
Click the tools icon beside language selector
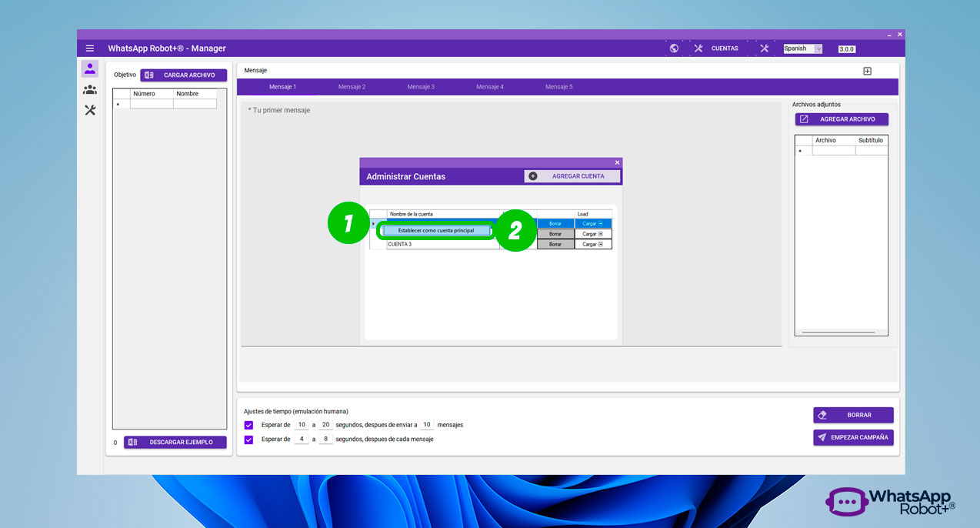tap(764, 48)
